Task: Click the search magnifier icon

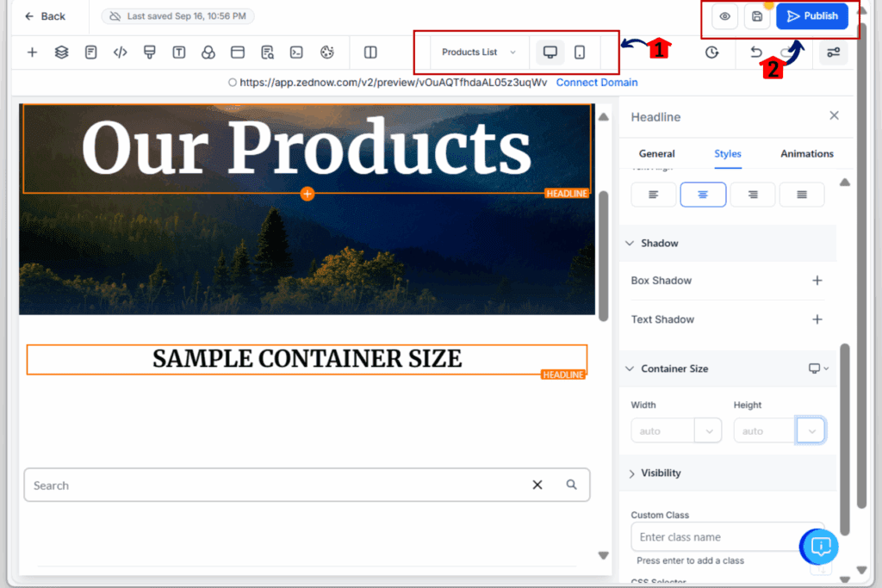Action: tap(572, 485)
